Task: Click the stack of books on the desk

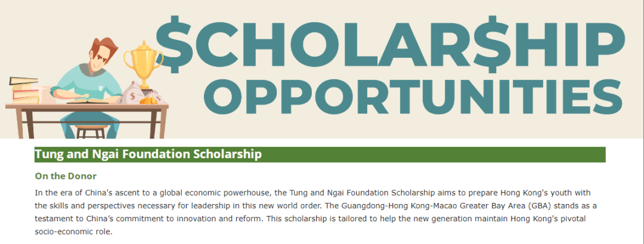Action: pyautogui.click(x=24, y=90)
